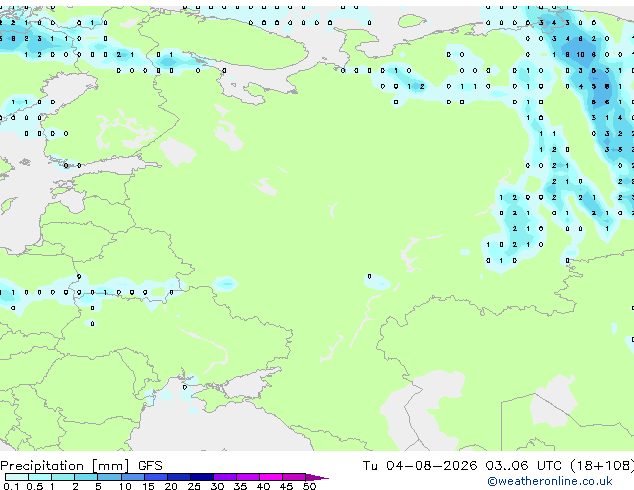634x490 pixels.
Task: Click the 40–45 mm magenta legend segment
Action: click(x=271, y=477)
